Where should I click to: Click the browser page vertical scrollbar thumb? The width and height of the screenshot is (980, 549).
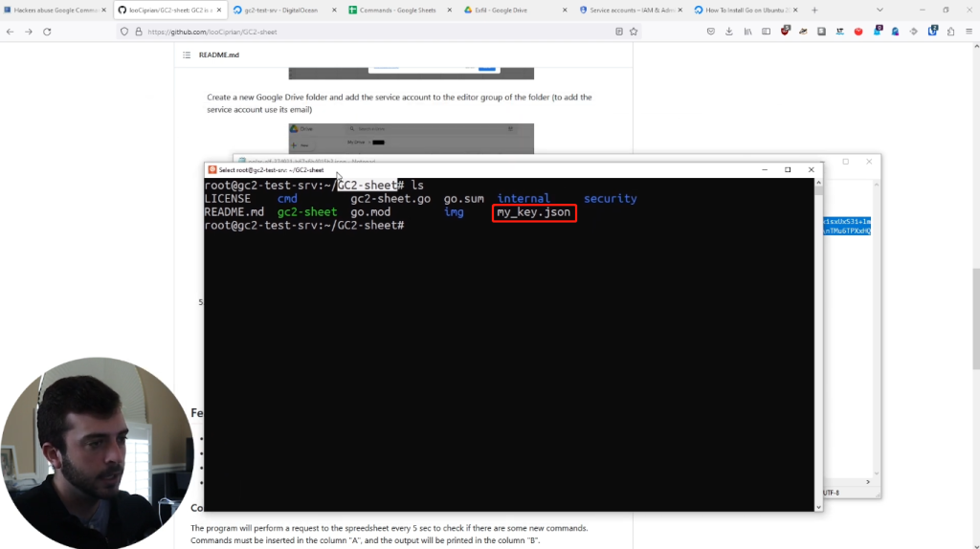click(x=975, y=318)
